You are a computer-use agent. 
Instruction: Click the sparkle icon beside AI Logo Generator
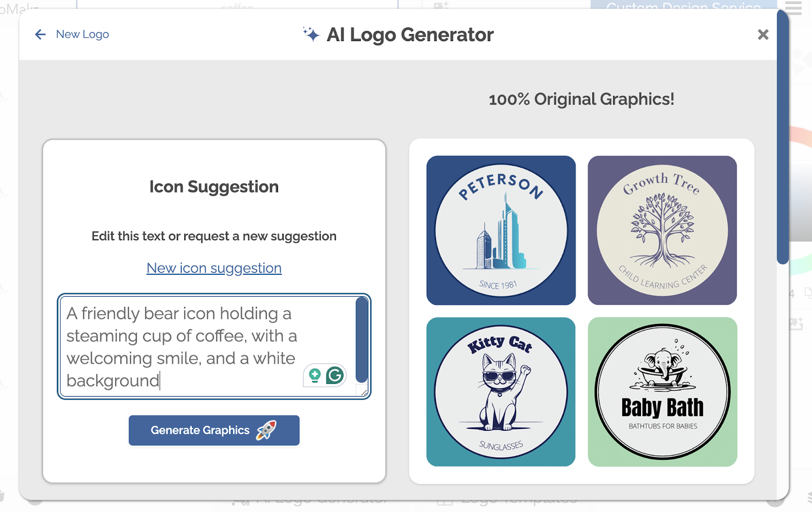coord(311,34)
